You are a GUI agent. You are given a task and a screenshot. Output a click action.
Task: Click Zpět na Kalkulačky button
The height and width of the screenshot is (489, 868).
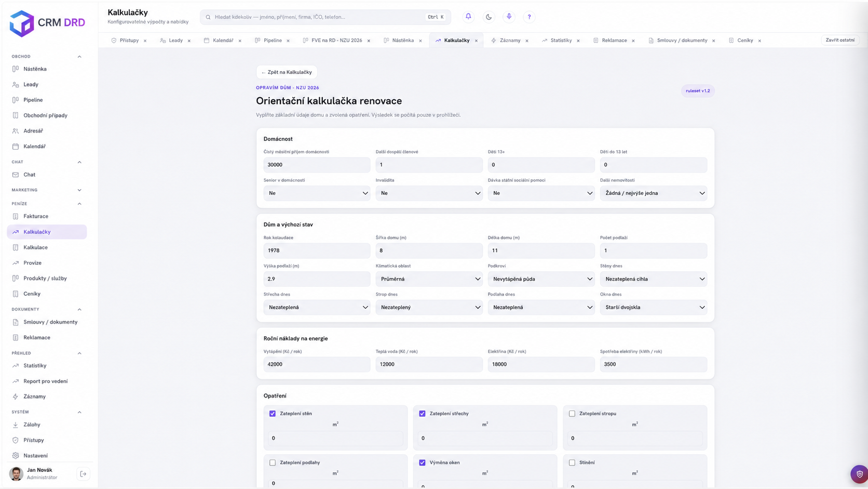click(287, 72)
